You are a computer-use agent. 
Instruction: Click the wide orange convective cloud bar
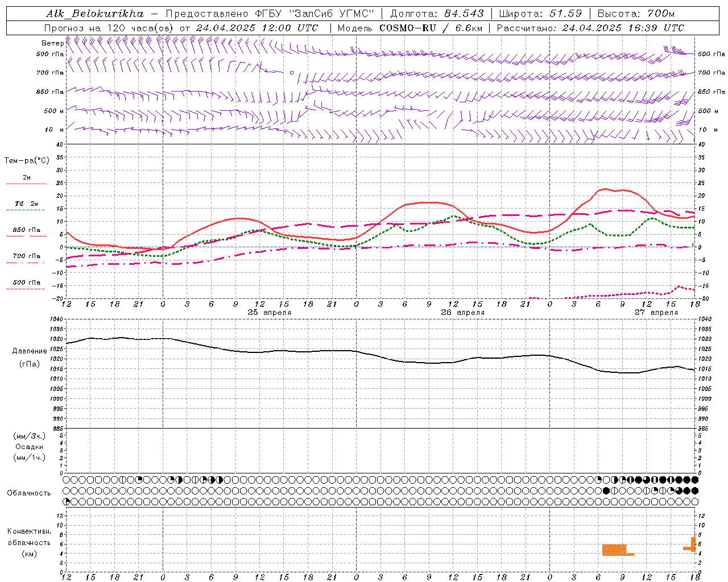pos(614,550)
